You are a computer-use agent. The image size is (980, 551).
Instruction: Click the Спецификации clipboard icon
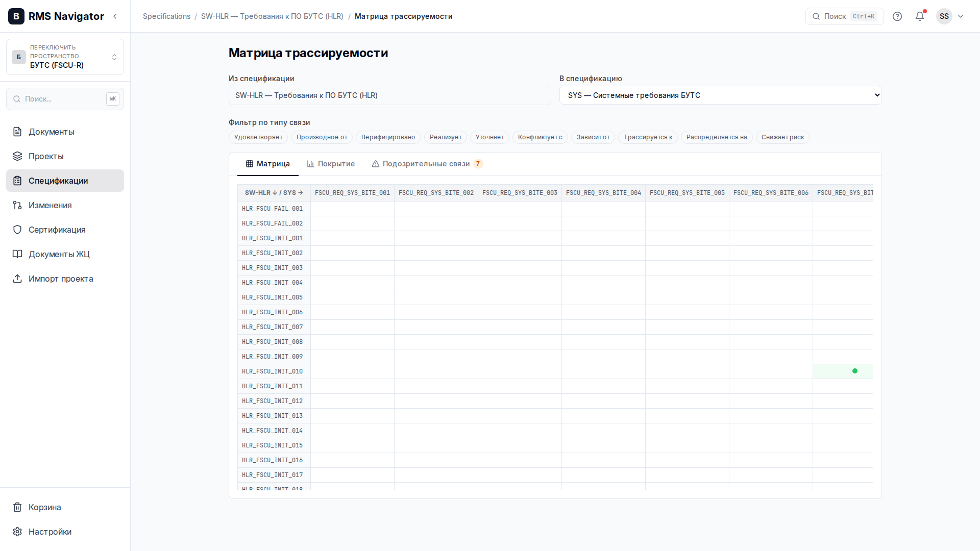point(17,181)
